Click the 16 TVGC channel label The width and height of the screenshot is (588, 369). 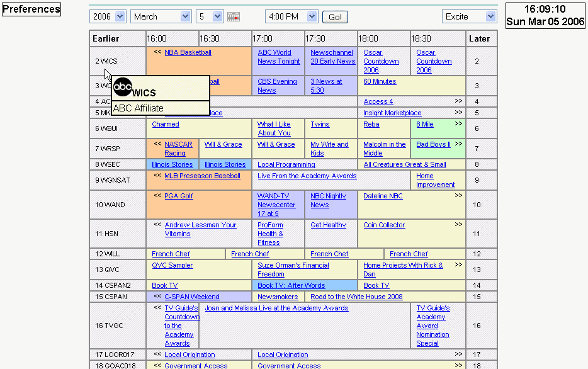tap(109, 326)
